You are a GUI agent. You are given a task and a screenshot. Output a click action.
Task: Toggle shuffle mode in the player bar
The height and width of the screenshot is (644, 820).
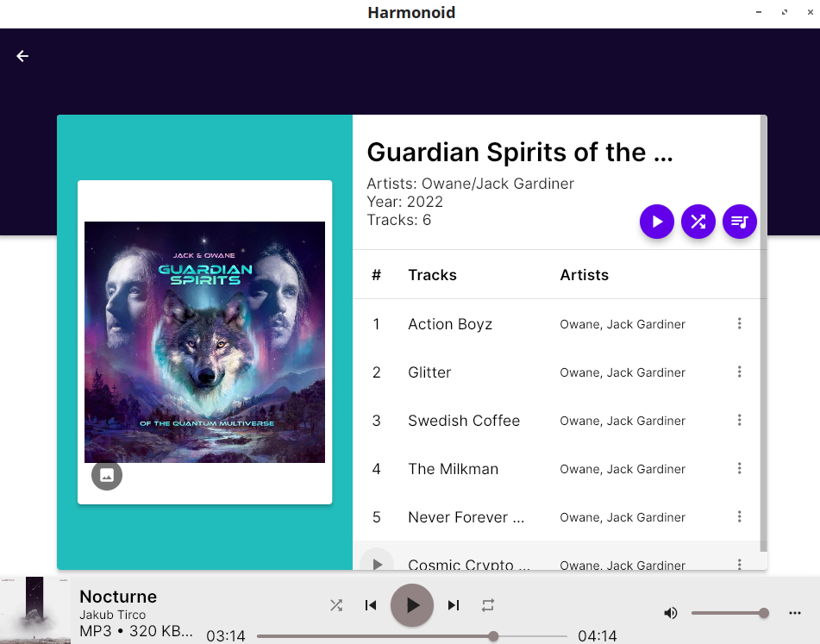pyautogui.click(x=336, y=605)
